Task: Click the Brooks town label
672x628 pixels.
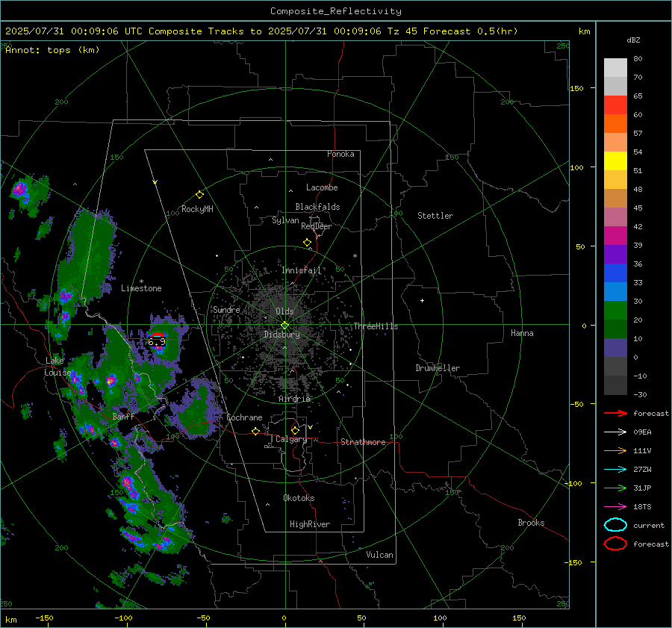Action: click(531, 523)
